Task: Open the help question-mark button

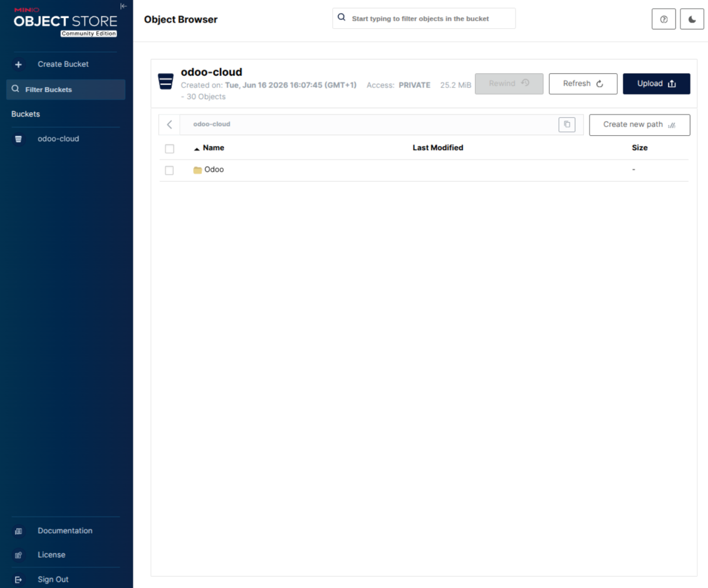Action: tap(664, 19)
